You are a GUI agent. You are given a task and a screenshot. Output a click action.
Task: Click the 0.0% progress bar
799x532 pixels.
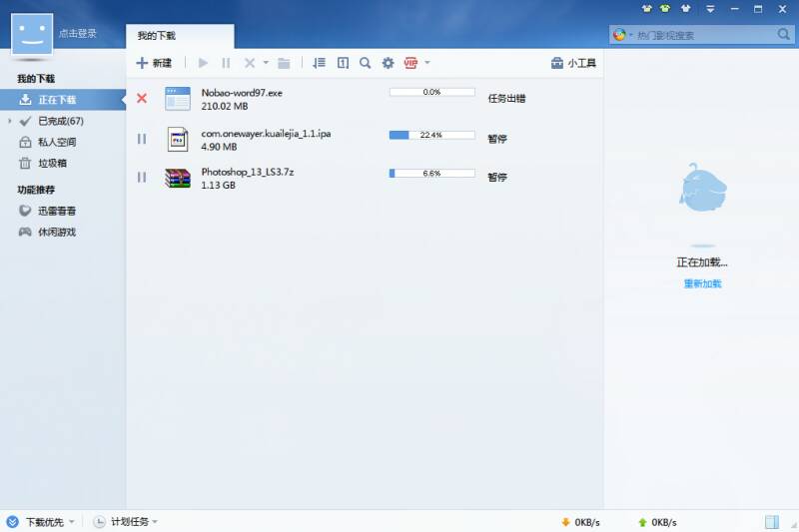tap(432, 92)
